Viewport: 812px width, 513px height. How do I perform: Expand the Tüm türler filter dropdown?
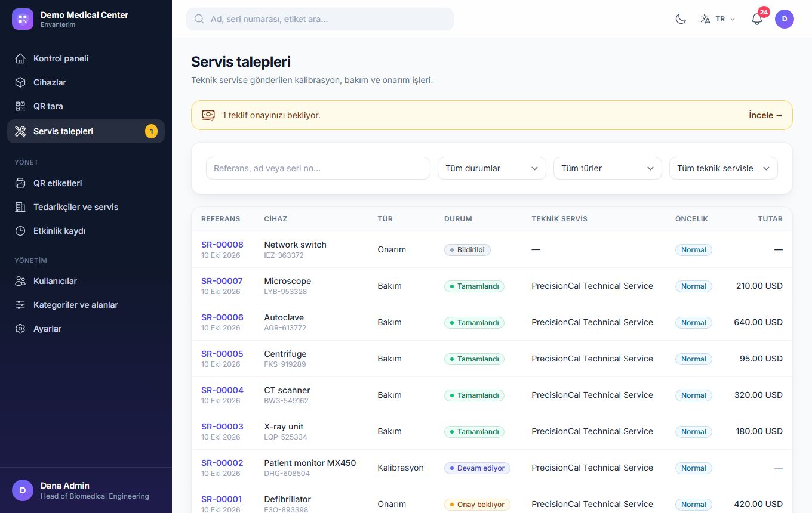point(608,168)
